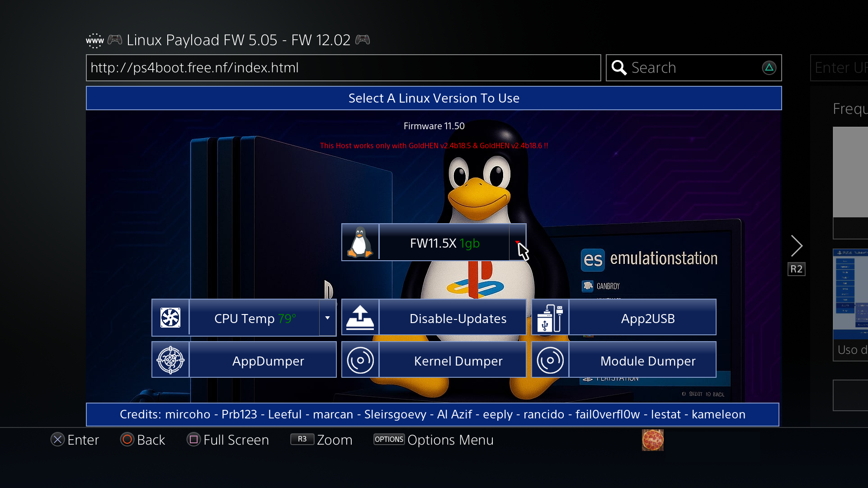Click the pizza thumbnail icon in the bottom bar
868x488 pixels.
click(652, 440)
